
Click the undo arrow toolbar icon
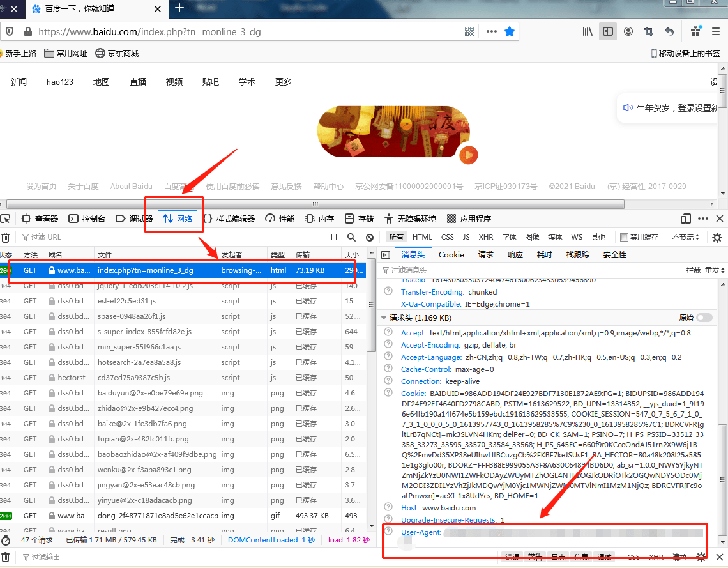point(669,31)
